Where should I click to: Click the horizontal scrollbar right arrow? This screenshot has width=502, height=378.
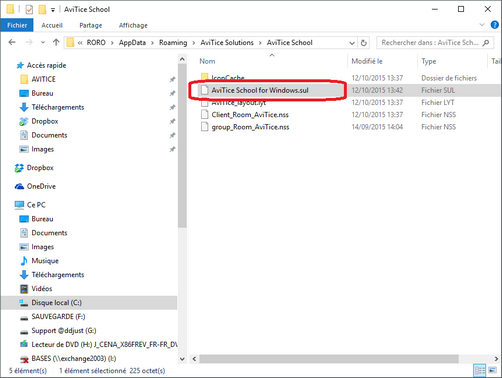coord(496,359)
